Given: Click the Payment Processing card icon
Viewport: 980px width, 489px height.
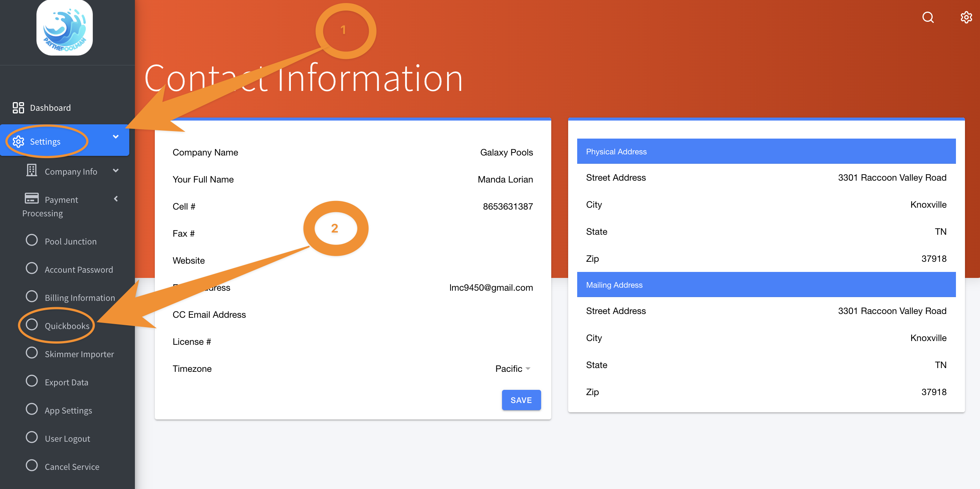Looking at the screenshot, I should [x=32, y=198].
